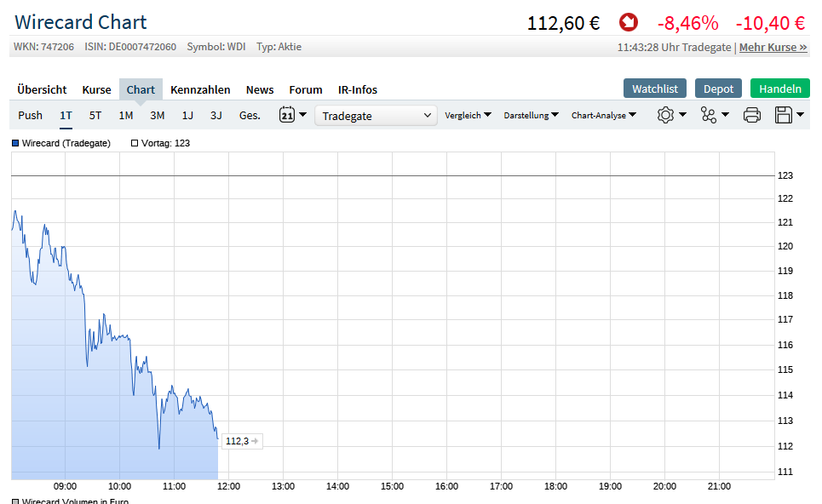Image resolution: width=822 pixels, height=504 pixels.
Task: Select the 5T time range
Action: pos(95,115)
